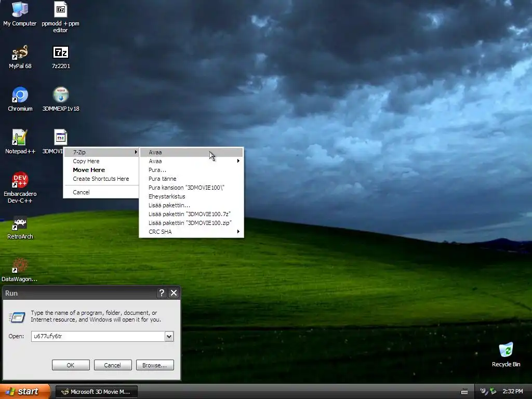This screenshot has height=399, width=532.
Task: Open the Run dialog command history dropdown
Action: coord(169,336)
